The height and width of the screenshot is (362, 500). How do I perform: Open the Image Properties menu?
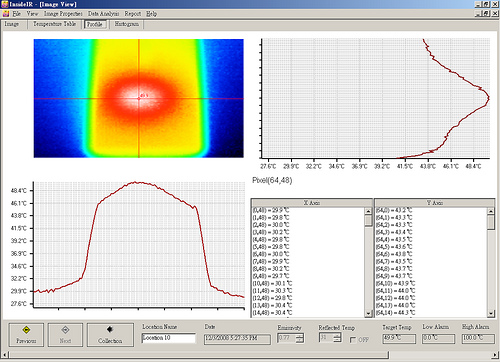pos(63,14)
